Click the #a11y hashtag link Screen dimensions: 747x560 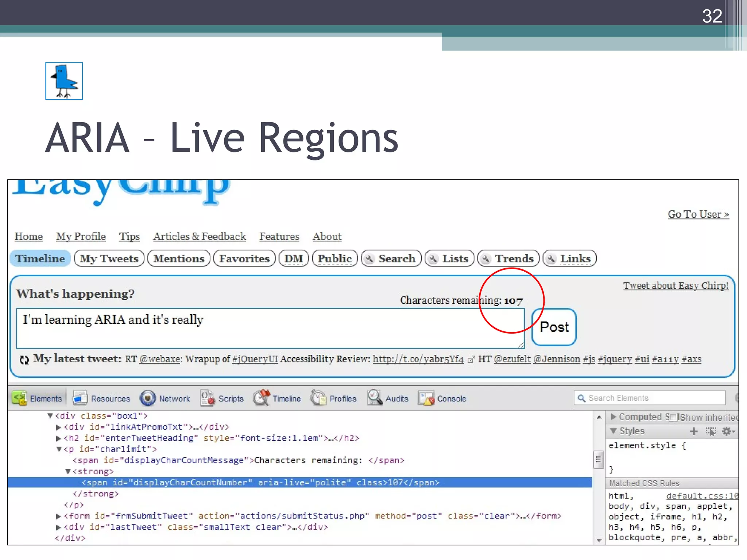point(665,359)
